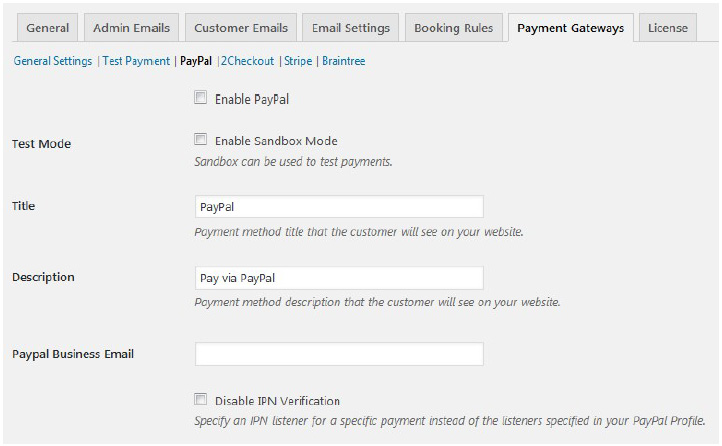Check Disable IPN Verification

(201, 399)
